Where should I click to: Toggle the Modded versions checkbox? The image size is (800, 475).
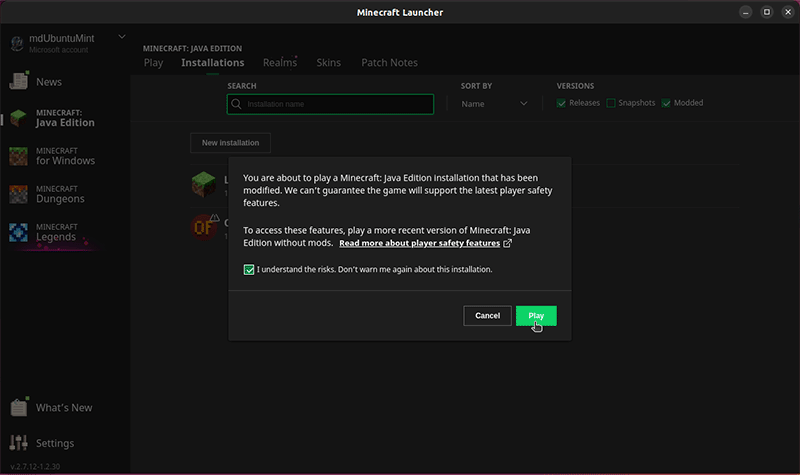coord(666,103)
